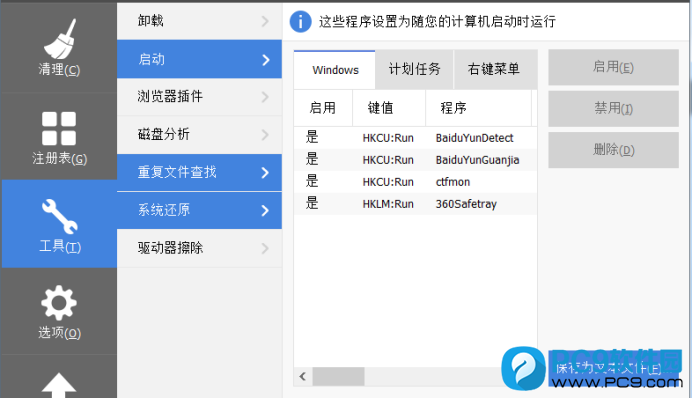Switch to the 右键菜单 tab
Image resolution: width=692 pixels, height=398 pixels.
[x=495, y=69]
